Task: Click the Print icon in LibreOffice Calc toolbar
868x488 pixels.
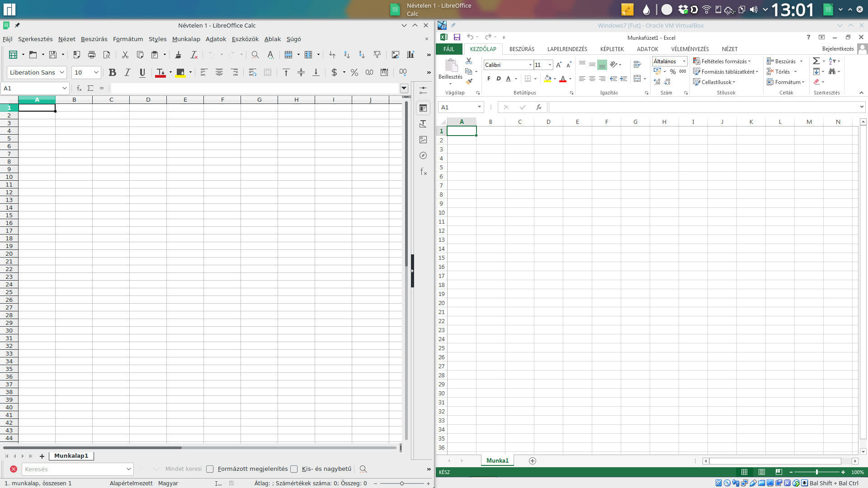Action: coord(92,55)
